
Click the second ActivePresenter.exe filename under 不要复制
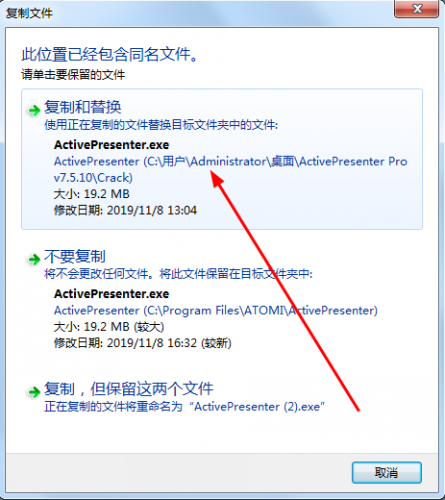[111, 294]
